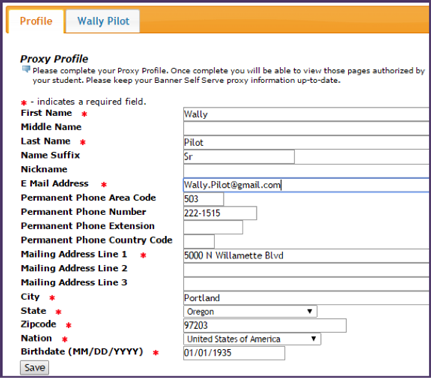The image size is (431, 378).
Task: Switch to the Profile tab
Action: (36, 21)
